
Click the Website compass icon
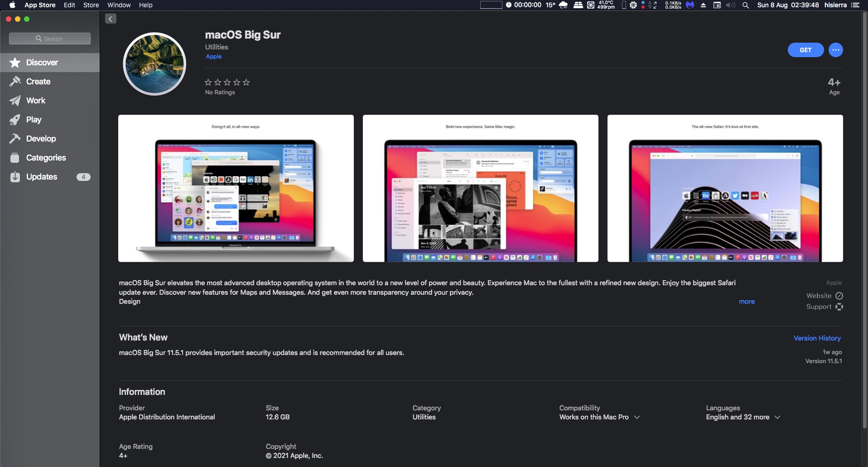[x=839, y=296]
